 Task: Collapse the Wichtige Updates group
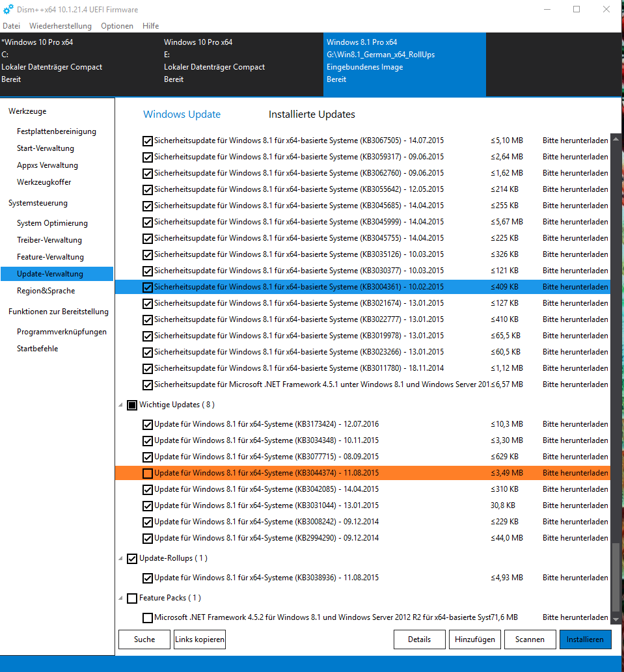click(x=120, y=405)
